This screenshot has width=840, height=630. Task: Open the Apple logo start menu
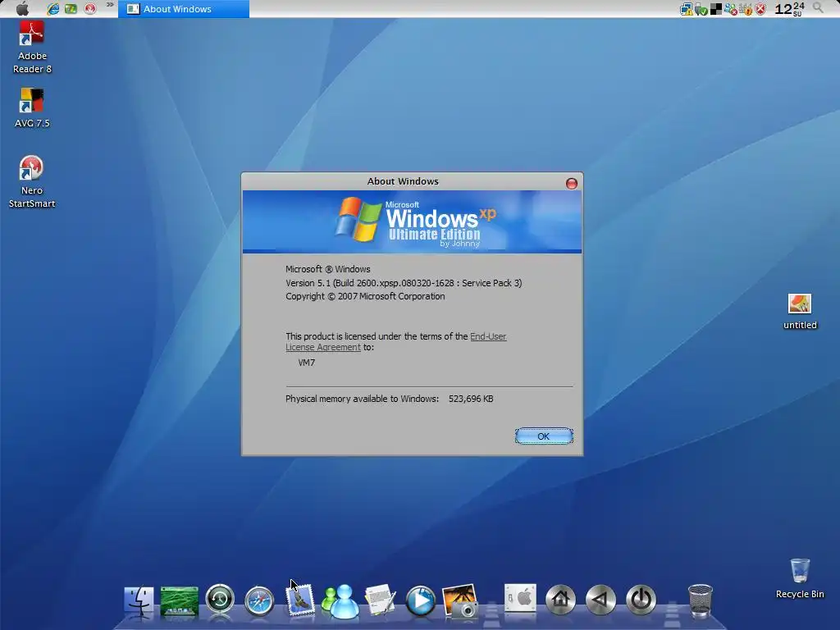22,8
